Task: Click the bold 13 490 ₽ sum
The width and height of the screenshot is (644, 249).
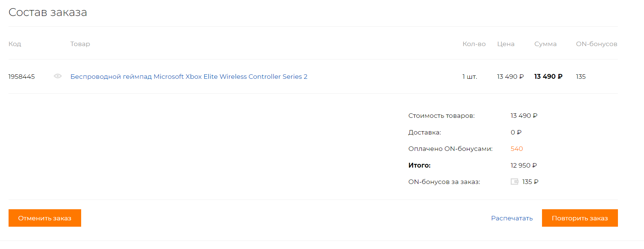Action: click(x=548, y=77)
